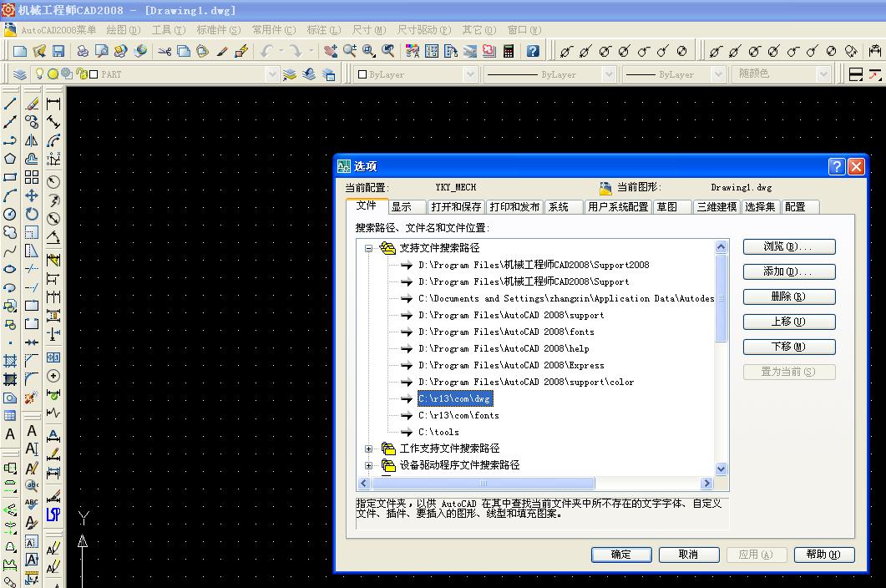Click the Undo arrow icon

pos(266,52)
